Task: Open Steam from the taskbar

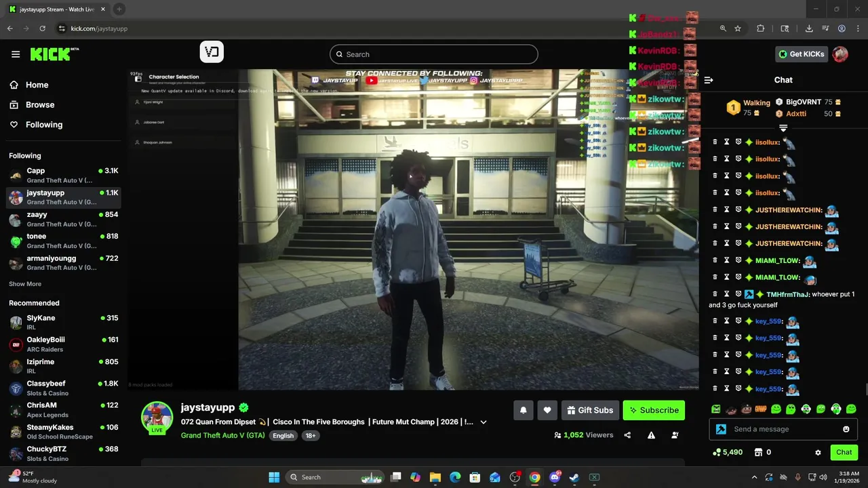Action: pyautogui.click(x=574, y=477)
